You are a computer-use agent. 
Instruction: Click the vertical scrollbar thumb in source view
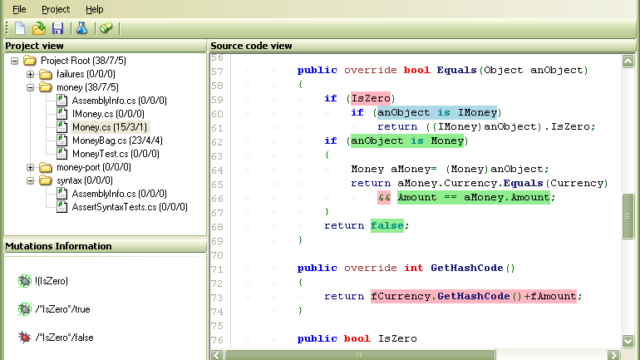pyautogui.click(x=628, y=216)
